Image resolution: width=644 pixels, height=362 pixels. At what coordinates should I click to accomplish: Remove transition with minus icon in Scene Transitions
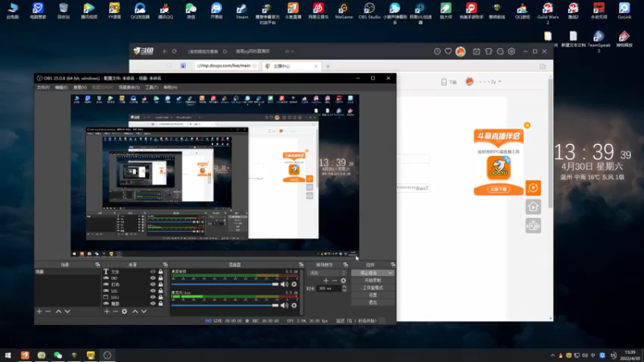pos(335,281)
